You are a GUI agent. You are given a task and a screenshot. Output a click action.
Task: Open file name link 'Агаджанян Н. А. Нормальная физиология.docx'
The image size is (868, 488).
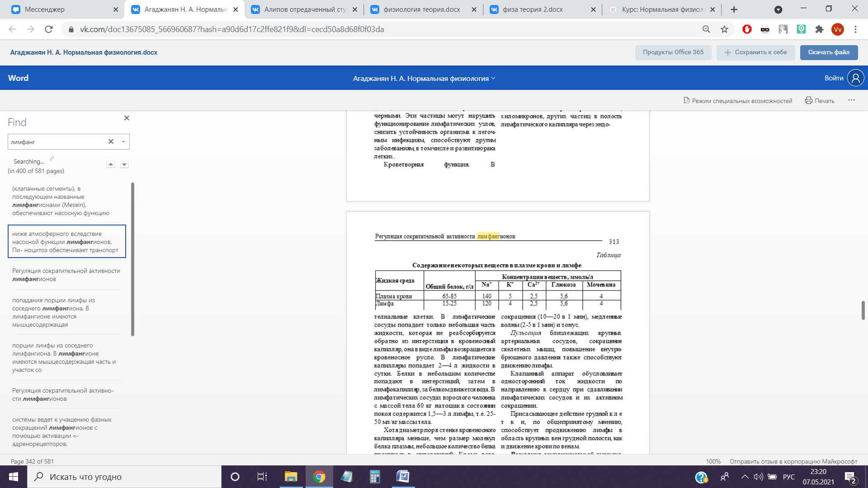84,52
